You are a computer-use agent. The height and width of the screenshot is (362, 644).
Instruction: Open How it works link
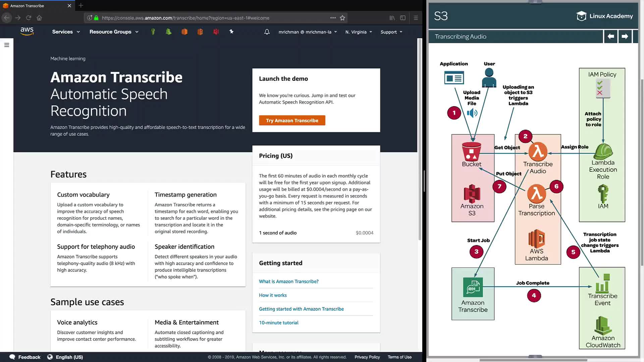pyautogui.click(x=273, y=295)
